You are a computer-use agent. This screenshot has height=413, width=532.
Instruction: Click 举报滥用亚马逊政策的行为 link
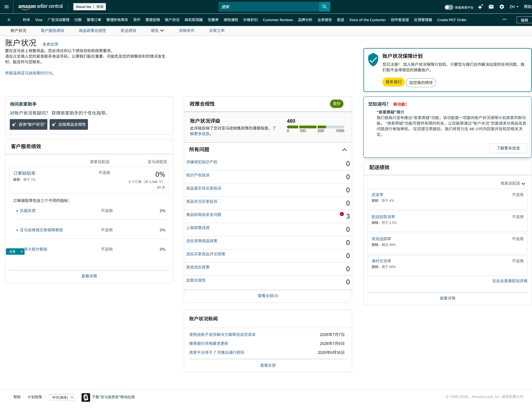point(29,73)
